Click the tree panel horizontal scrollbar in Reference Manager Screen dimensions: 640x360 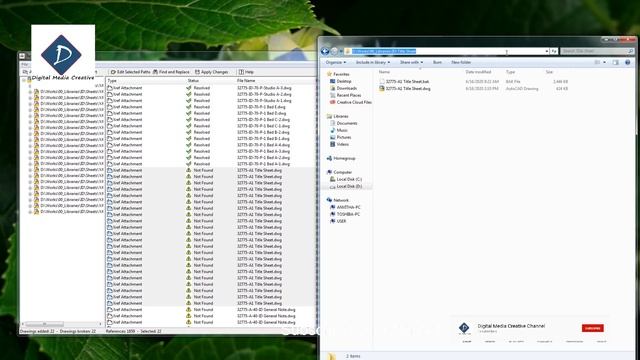coord(61,324)
